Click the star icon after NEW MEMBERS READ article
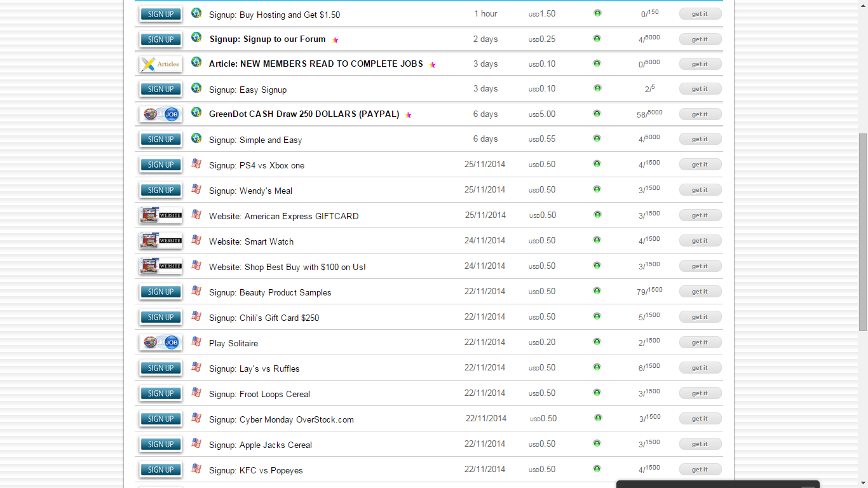Viewport: 868px width, 488px height. tap(433, 65)
